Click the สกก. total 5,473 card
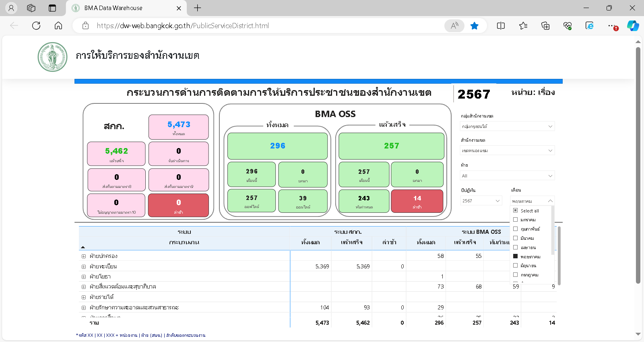The width and height of the screenshot is (644, 342). click(x=179, y=127)
